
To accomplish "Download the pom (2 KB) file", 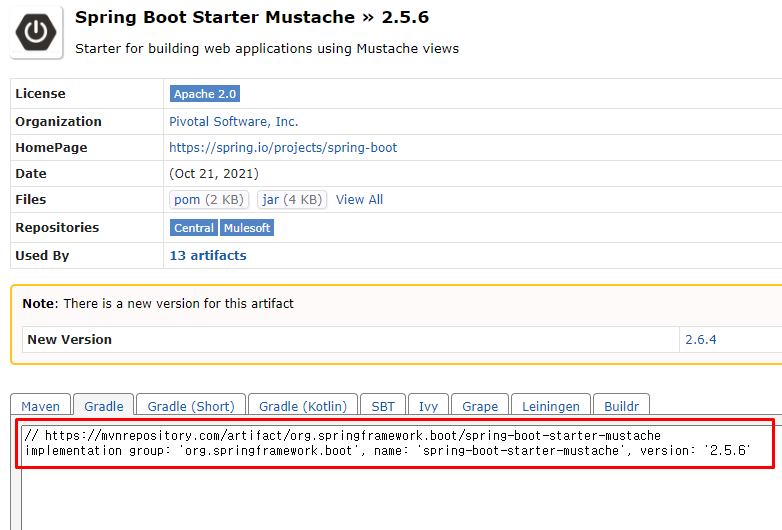I will (x=208, y=199).
